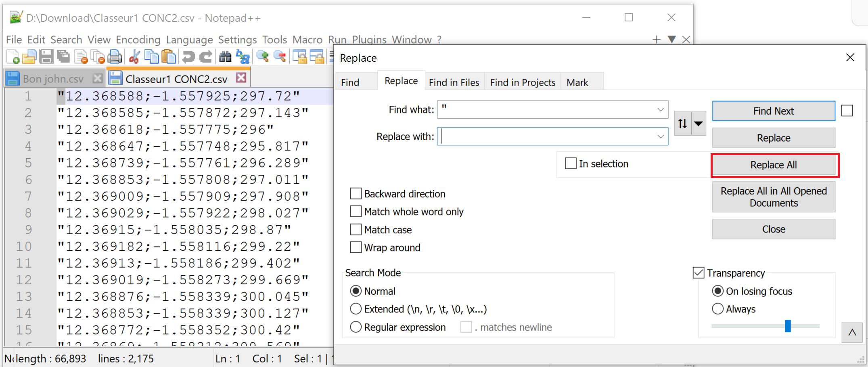
Task: Tick the Backward direction checkbox
Action: tap(356, 194)
